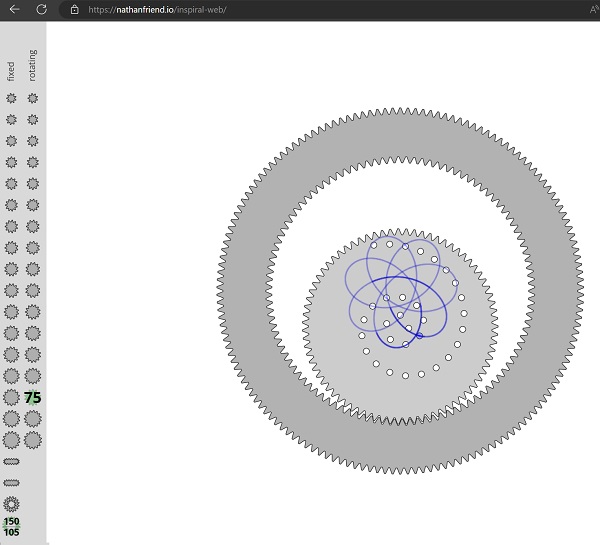Pick the second rotating gear from the top

click(x=33, y=120)
